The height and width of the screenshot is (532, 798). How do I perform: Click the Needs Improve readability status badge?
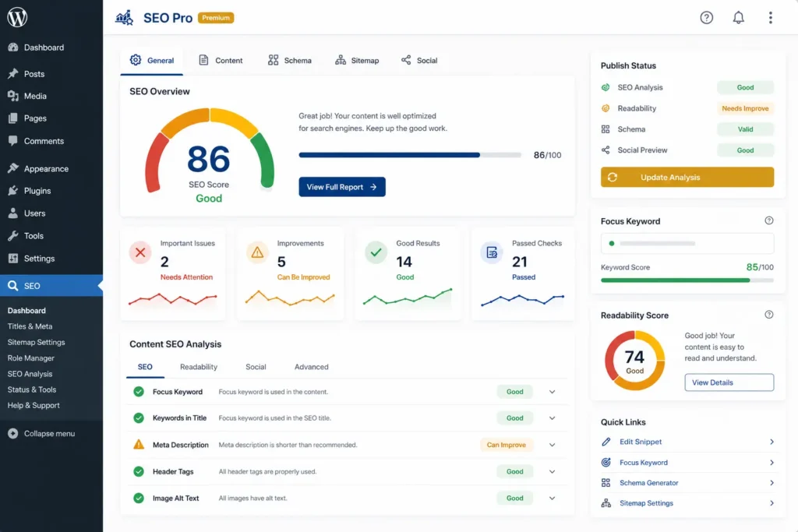745,108
